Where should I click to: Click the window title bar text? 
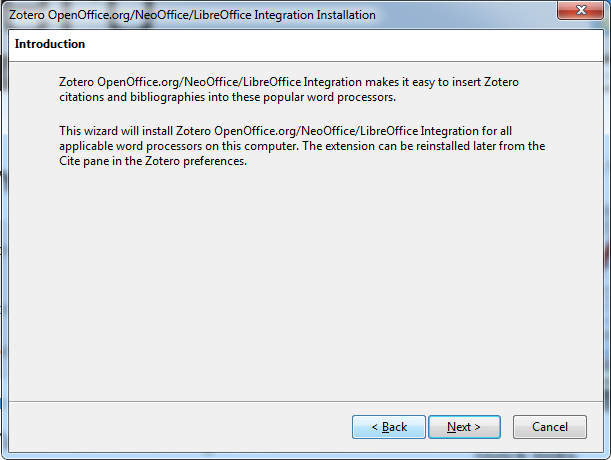[x=192, y=15]
